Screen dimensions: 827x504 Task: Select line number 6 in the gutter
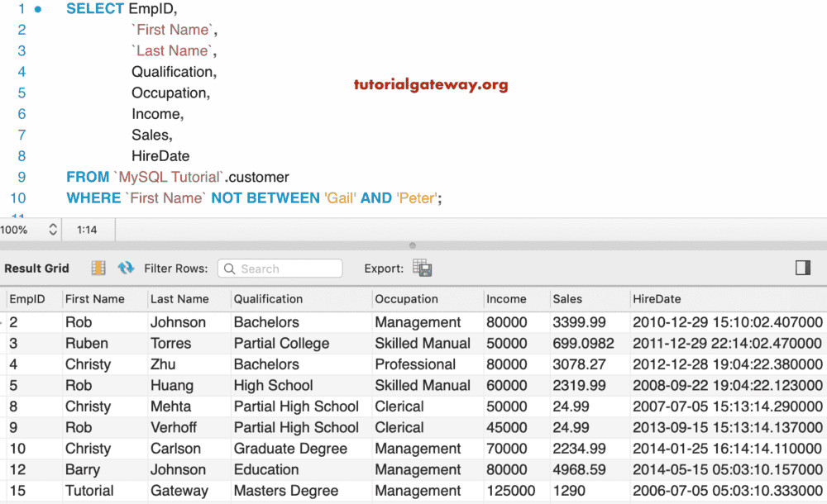(x=22, y=114)
